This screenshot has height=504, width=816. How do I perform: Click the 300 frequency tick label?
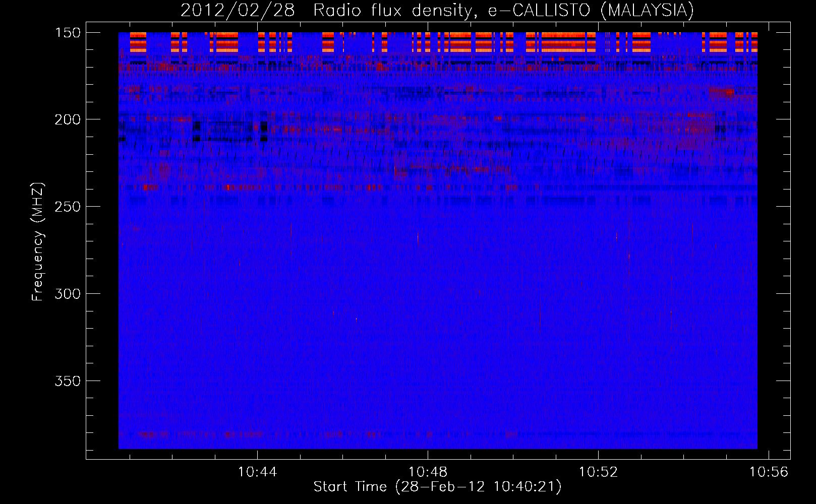click(68, 294)
